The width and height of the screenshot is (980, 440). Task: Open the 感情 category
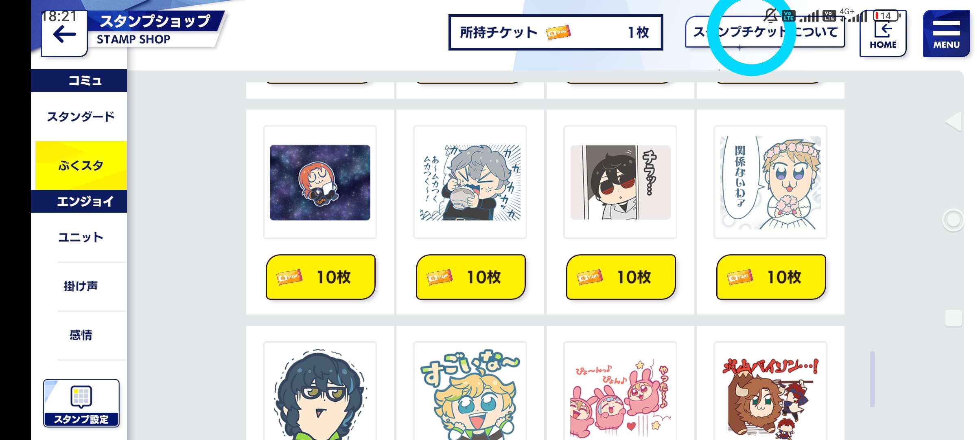pyautogui.click(x=81, y=335)
